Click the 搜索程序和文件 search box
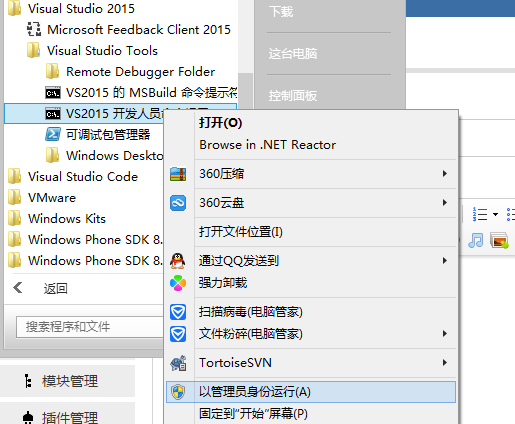Viewport: 515px width, 424px height. coord(90,327)
